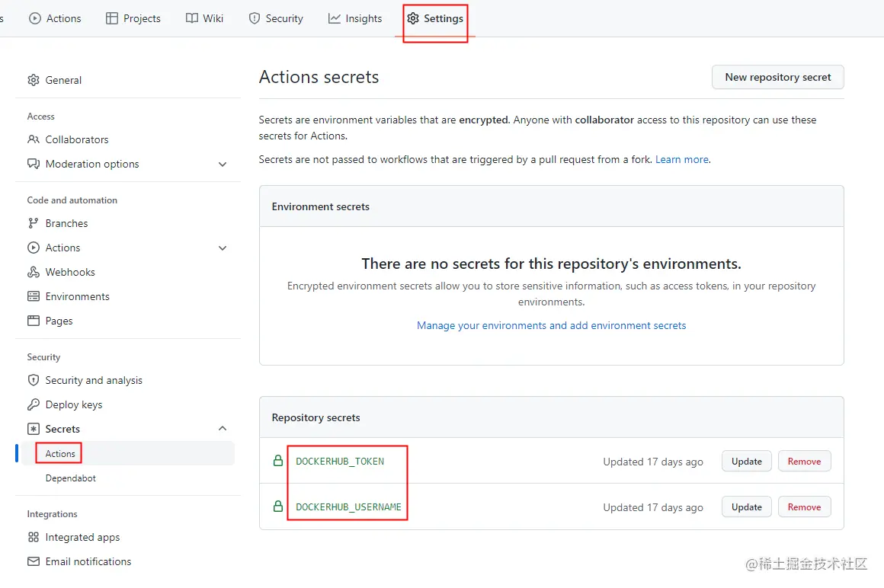Collapse the Secrets section
This screenshot has height=588, width=884.
click(223, 429)
